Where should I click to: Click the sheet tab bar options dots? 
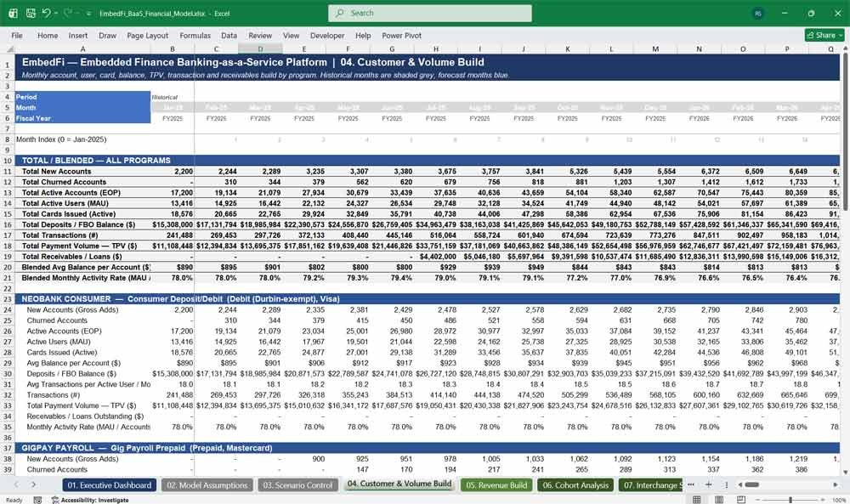726,484
